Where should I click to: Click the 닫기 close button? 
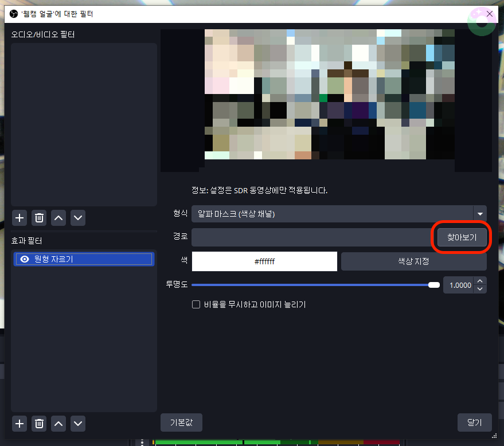point(474,422)
